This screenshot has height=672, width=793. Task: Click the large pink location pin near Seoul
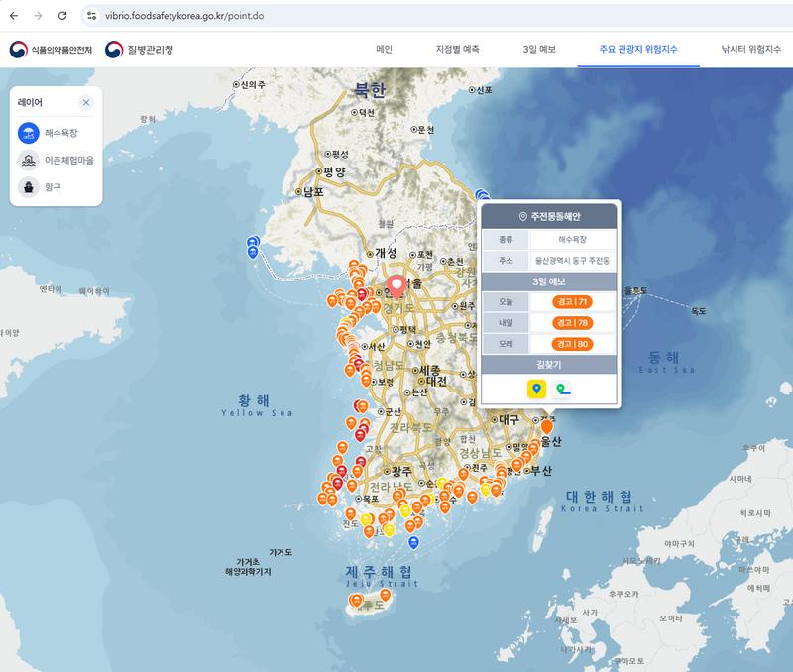point(397,286)
